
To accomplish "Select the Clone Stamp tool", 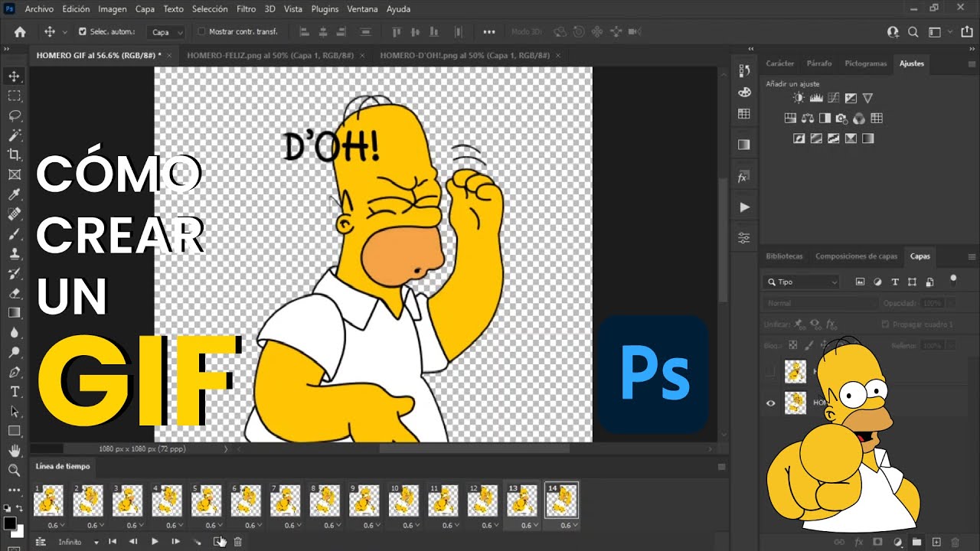I will coord(14,254).
